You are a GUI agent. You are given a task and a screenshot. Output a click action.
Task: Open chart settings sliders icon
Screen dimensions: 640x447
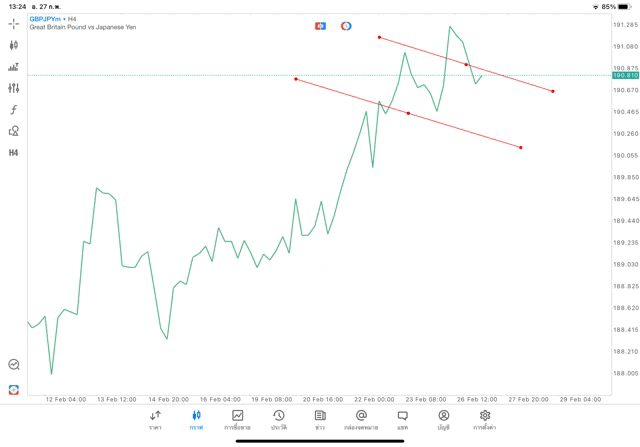[x=14, y=88]
